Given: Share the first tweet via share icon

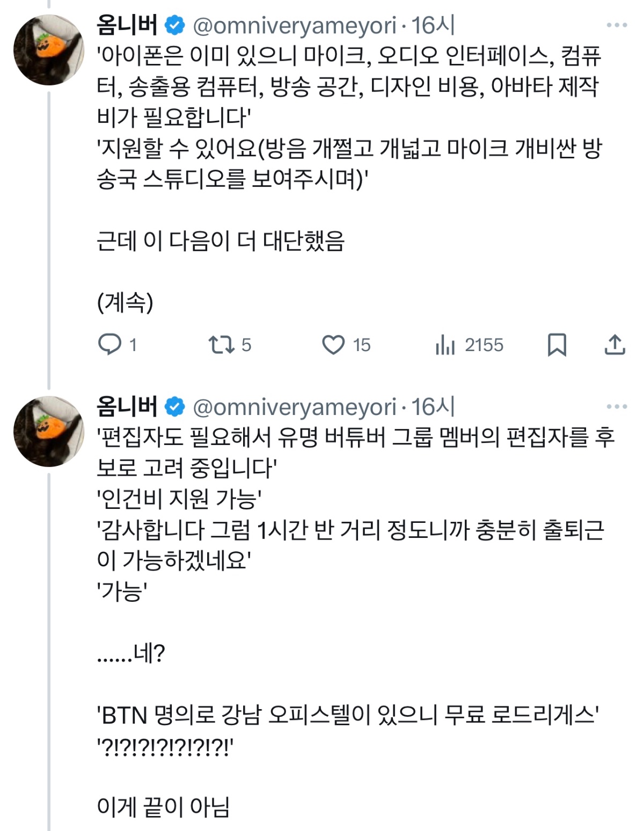Looking at the screenshot, I should coord(615,345).
